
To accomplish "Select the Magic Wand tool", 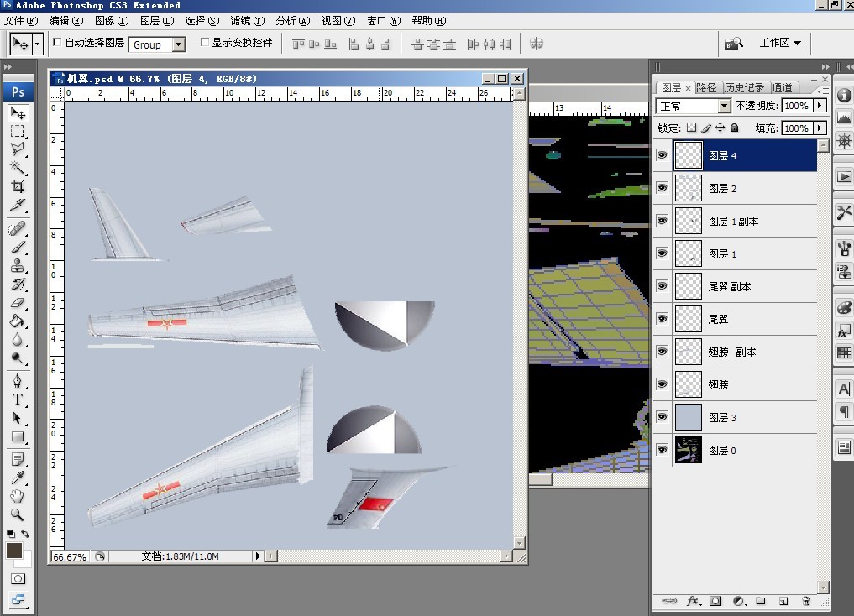I will [x=18, y=168].
